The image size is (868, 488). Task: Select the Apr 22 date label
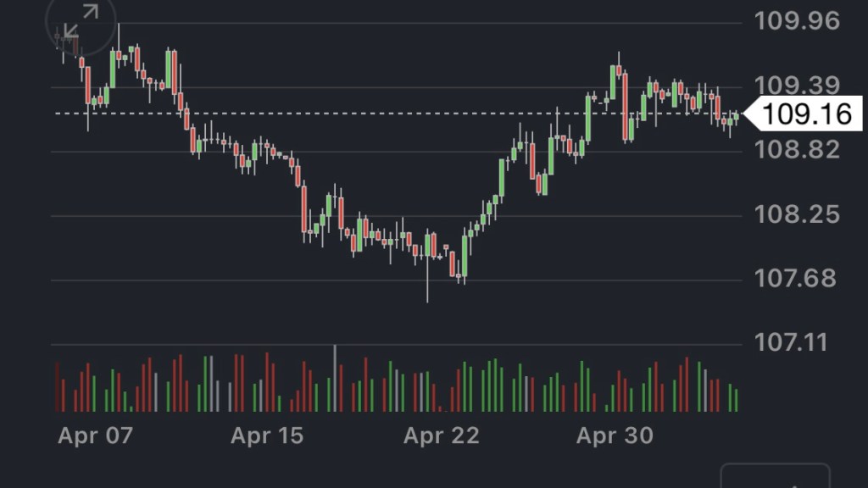click(441, 435)
